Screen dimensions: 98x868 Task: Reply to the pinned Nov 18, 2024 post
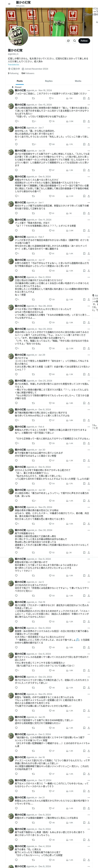tap(16, 98)
